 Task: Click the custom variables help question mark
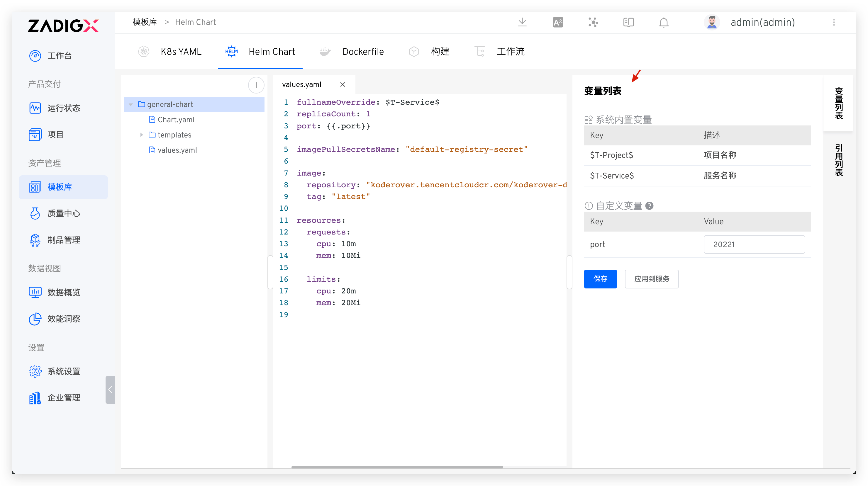(649, 205)
